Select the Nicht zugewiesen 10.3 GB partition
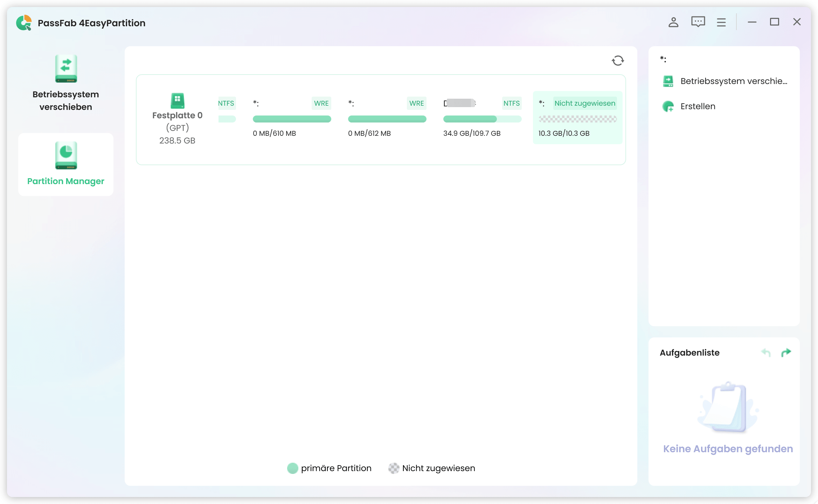 [577, 118]
